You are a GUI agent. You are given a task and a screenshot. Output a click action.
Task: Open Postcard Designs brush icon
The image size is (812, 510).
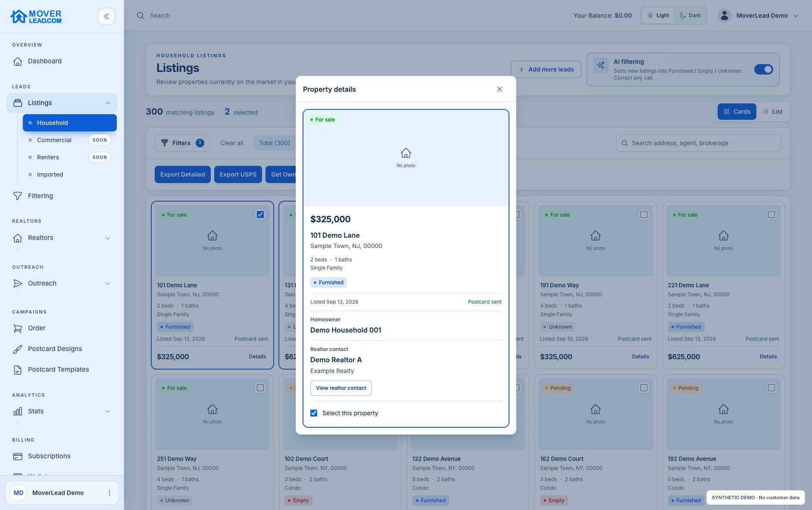(18, 349)
